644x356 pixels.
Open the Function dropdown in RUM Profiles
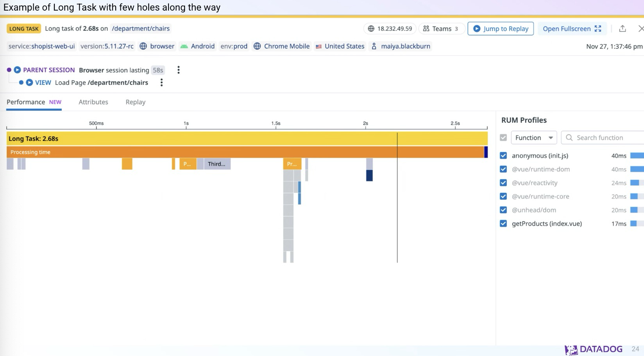point(534,138)
